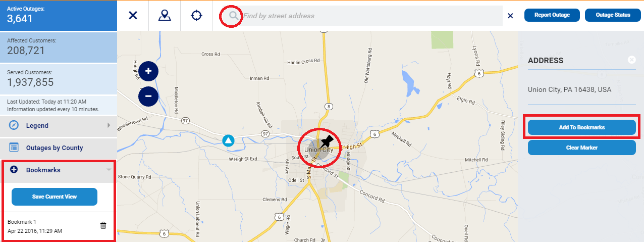644x242 pixels.
Task: Click the map pin location toolbar icon
Action: (165, 15)
